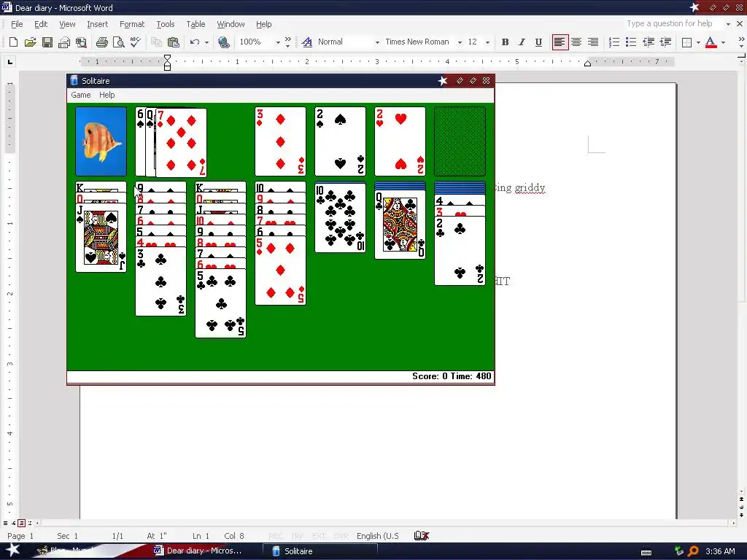Click the right indent marker on ruler
Viewport: 747px width, 560px height.
pos(587,63)
